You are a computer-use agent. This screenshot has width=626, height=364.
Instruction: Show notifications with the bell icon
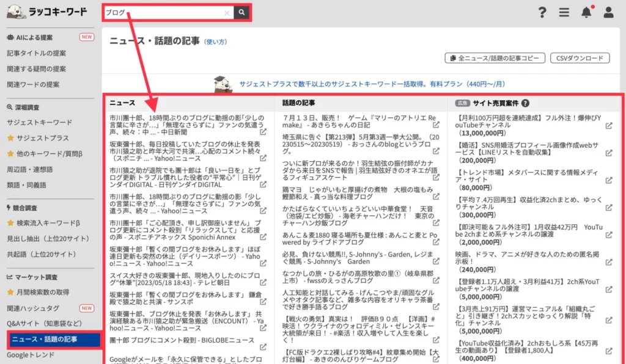coord(586,12)
